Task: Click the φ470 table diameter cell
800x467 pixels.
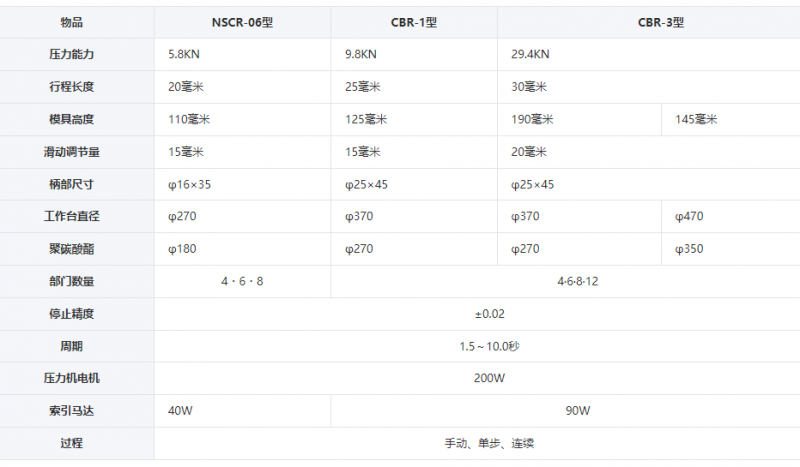Action: click(x=731, y=216)
